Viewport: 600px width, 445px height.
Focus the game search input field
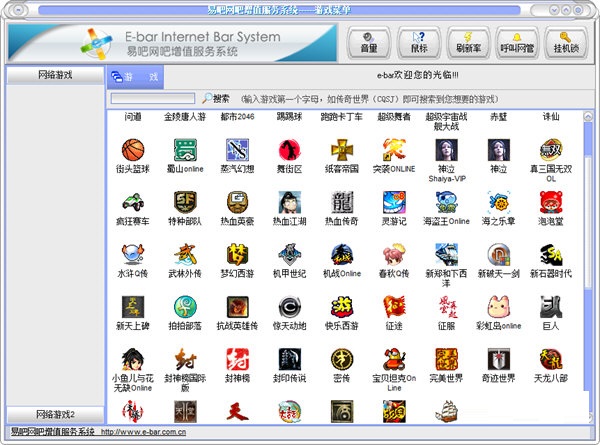153,98
